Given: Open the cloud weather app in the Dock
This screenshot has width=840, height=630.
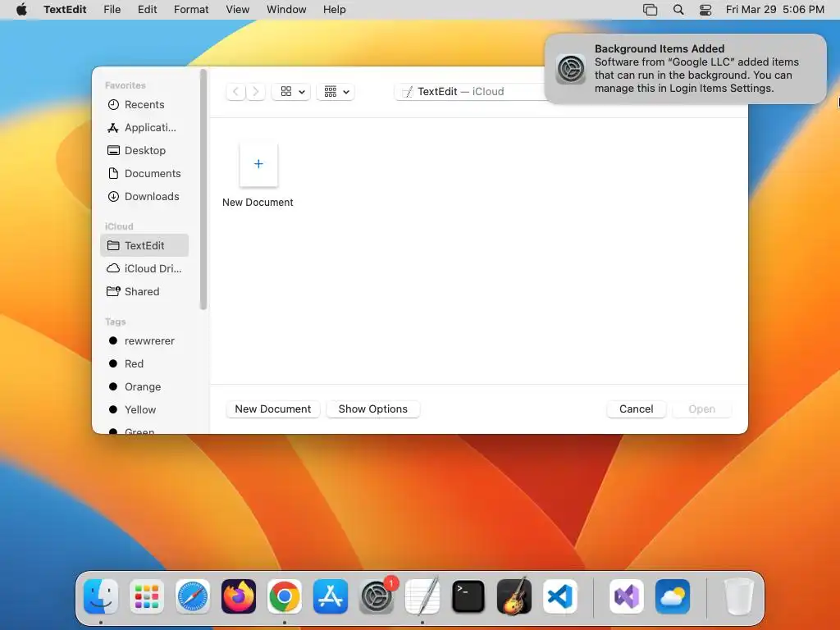Looking at the screenshot, I should [x=673, y=596].
